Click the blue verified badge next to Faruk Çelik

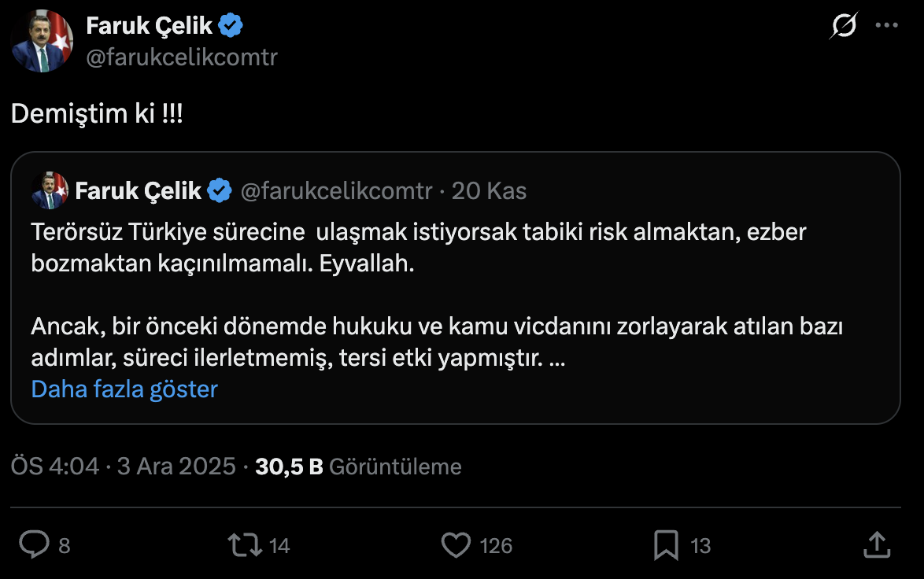230,24
